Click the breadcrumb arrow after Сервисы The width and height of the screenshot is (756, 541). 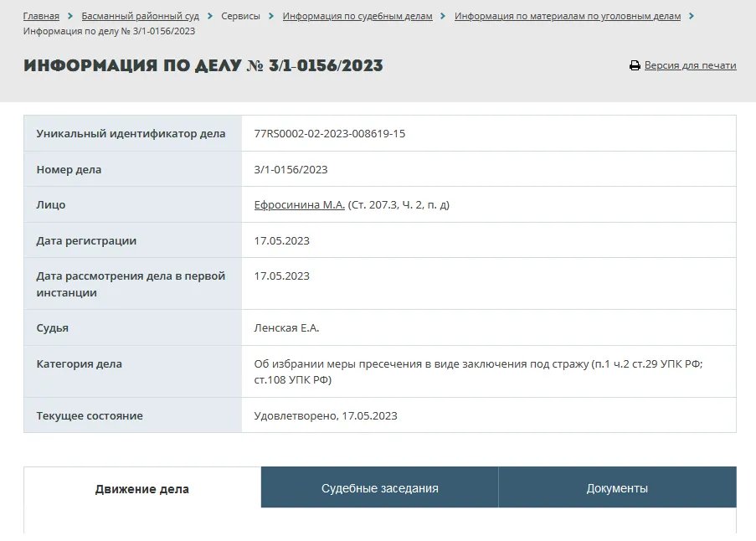tap(271, 17)
